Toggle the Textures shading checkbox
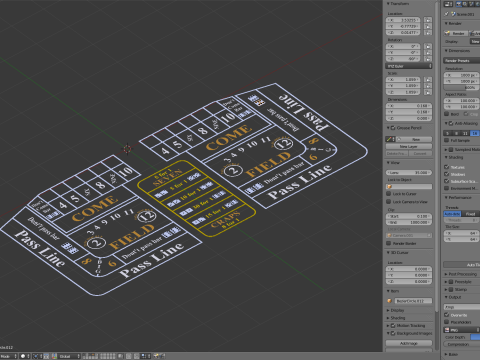This screenshot has width=480, height=360. click(x=447, y=167)
